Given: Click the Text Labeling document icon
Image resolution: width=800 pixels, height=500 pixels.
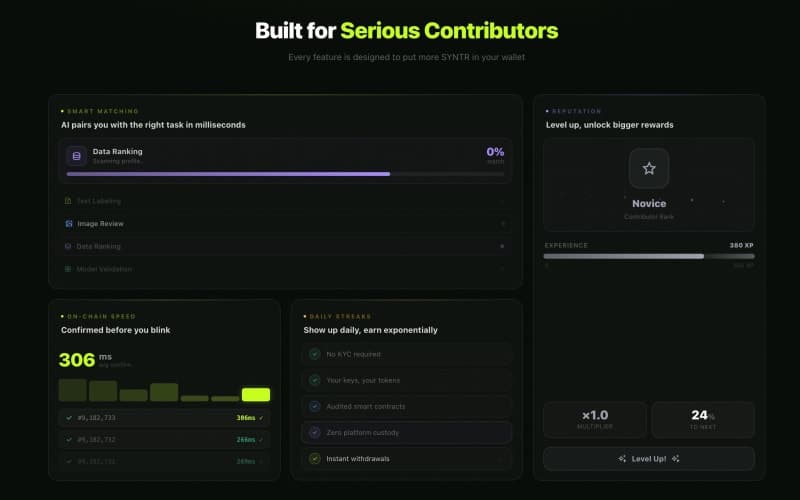Looking at the screenshot, I should [68, 201].
